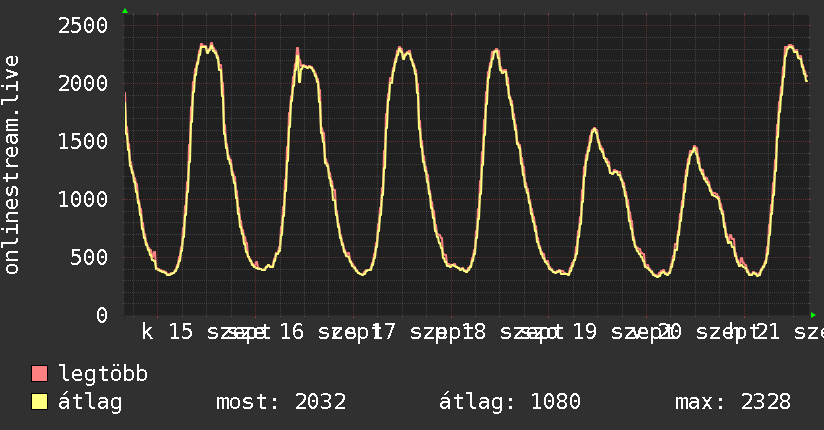
Task: Click the '19' x-axis date label
Action: pos(584,332)
